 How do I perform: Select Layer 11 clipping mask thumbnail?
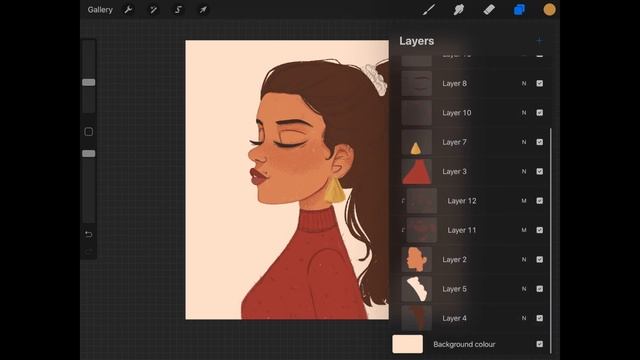422,230
